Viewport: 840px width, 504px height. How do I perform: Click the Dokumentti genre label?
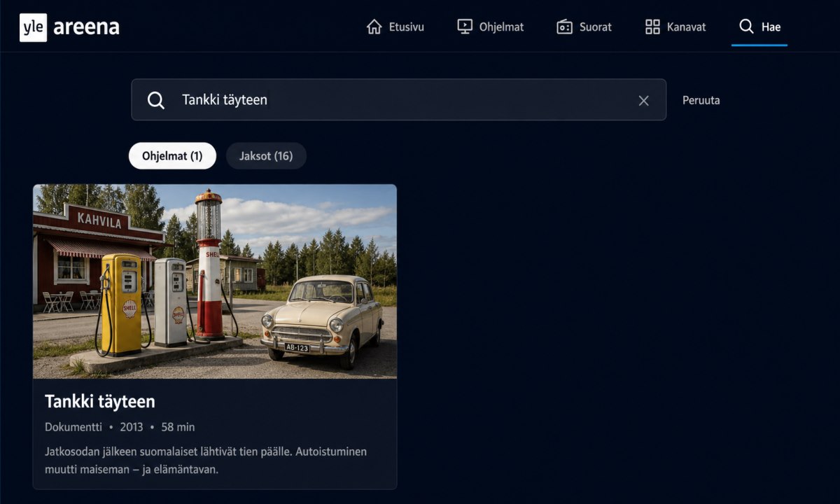tap(73, 427)
